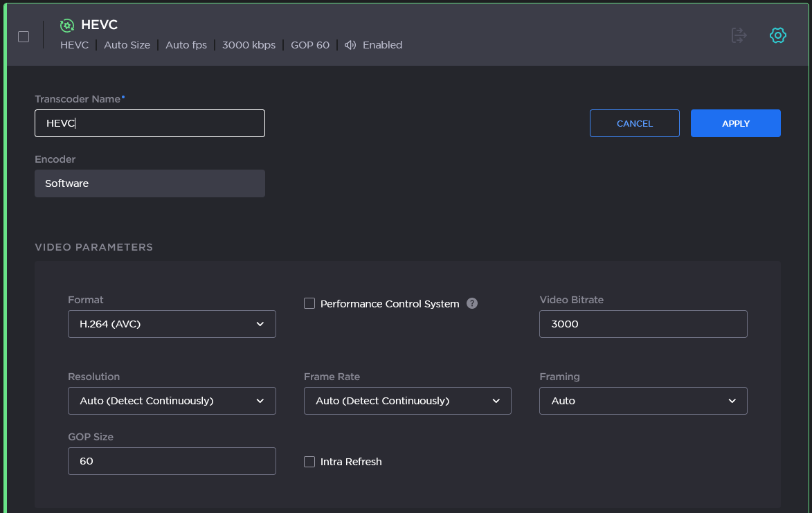Click the Encoder field showing Software
812x513 pixels.
point(150,183)
